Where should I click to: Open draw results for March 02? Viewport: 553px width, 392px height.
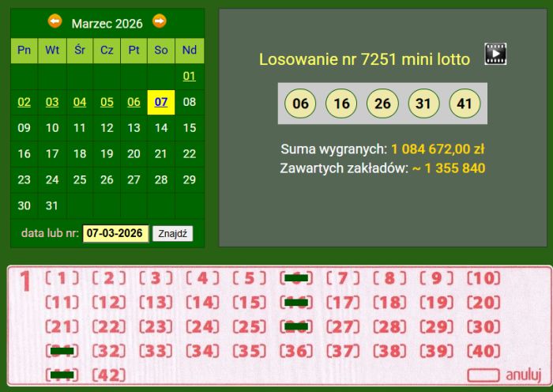[x=24, y=102]
